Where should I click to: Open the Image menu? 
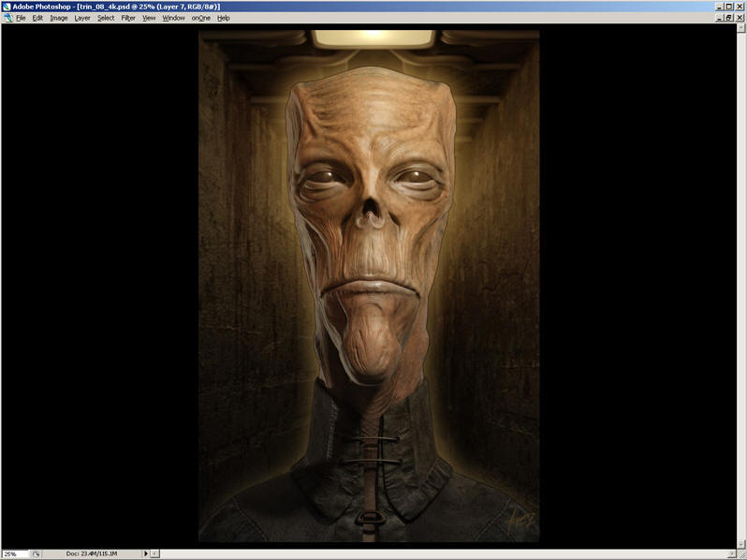[x=59, y=18]
